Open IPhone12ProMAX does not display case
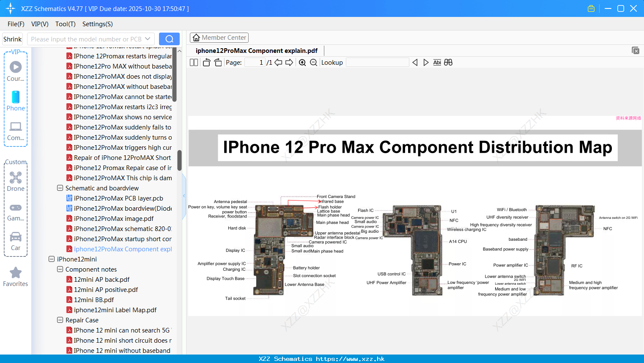Viewport: 644px width, 363px height. tap(119, 77)
